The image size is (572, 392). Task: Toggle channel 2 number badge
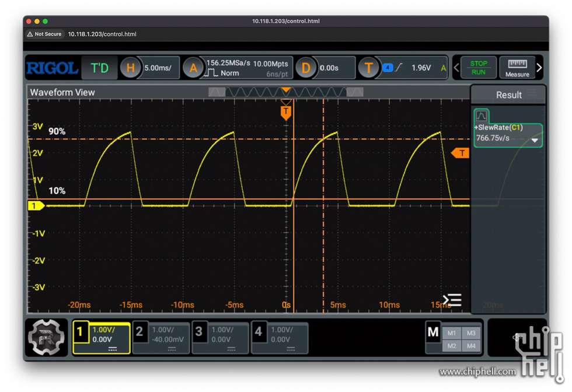tap(139, 332)
